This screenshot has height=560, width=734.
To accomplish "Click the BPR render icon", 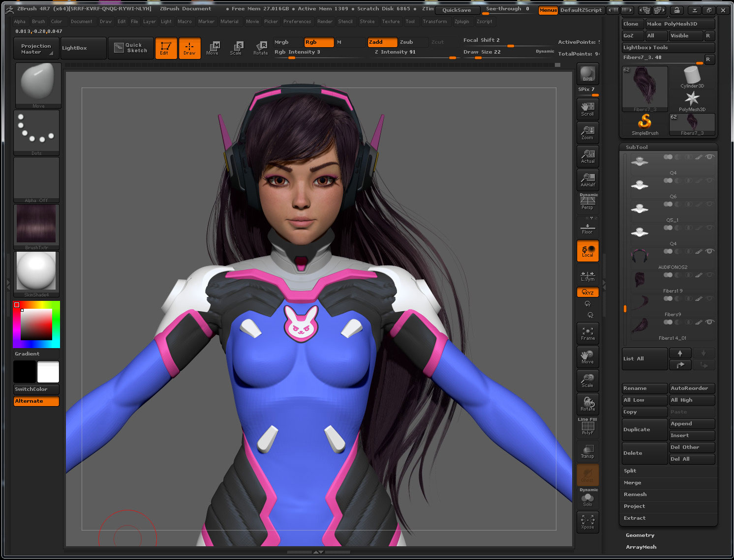I will [x=587, y=74].
